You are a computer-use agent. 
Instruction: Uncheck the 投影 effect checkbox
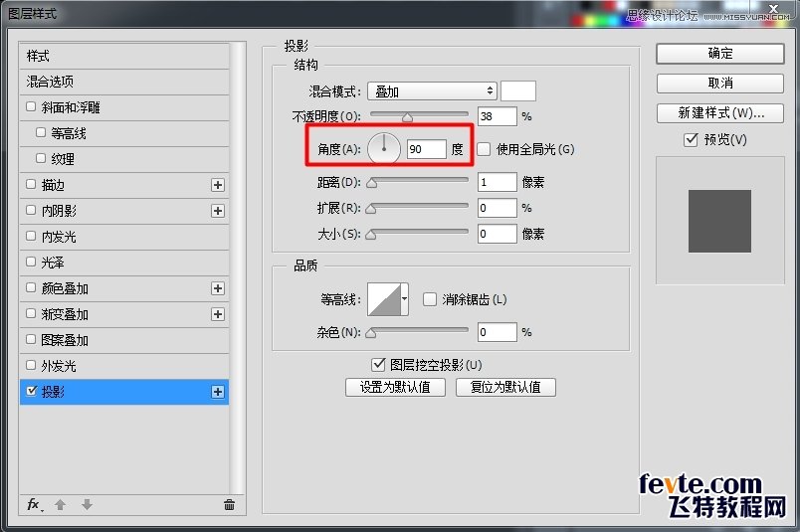tap(32, 391)
